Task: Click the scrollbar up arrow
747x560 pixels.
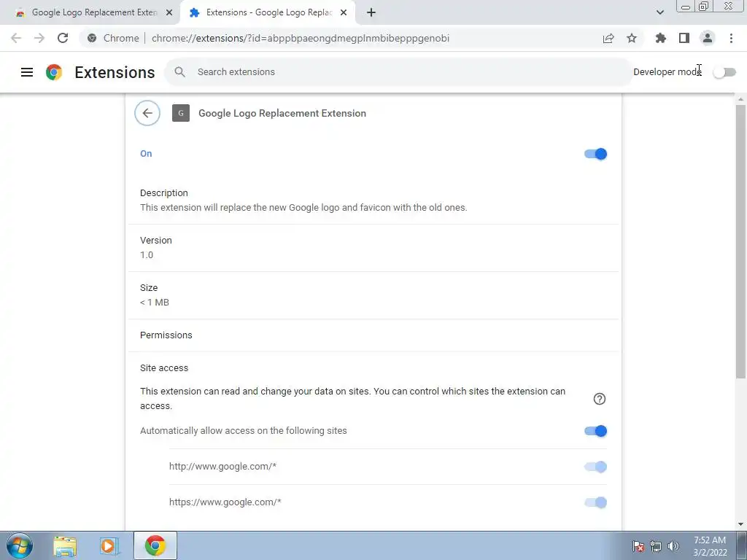Action: (x=741, y=99)
